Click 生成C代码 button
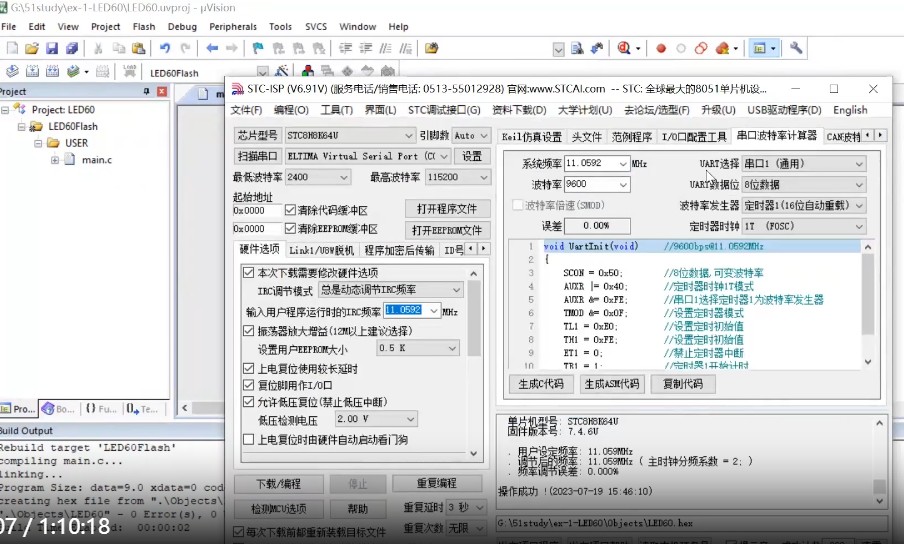The width and height of the screenshot is (904, 544). click(x=541, y=384)
